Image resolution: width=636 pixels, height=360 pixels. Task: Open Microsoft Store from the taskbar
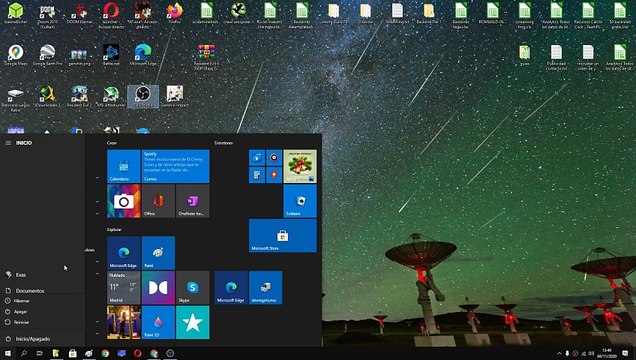coord(72,354)
